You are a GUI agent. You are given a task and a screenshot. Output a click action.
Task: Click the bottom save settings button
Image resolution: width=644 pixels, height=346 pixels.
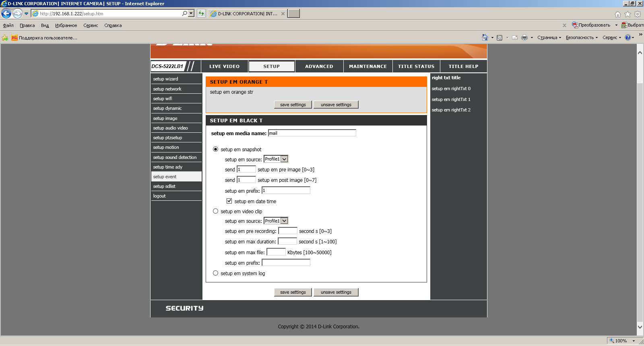[293, 292]
